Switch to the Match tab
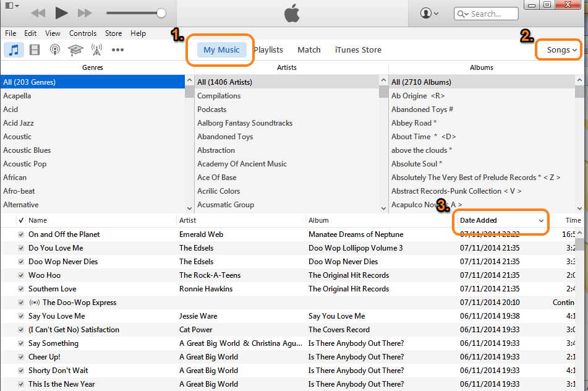The height and width of the screenshot is (391, 588). (309, 50)
